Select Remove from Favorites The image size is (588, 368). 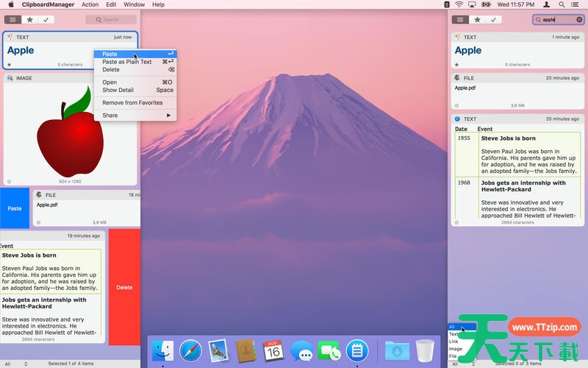pos(135,102)
